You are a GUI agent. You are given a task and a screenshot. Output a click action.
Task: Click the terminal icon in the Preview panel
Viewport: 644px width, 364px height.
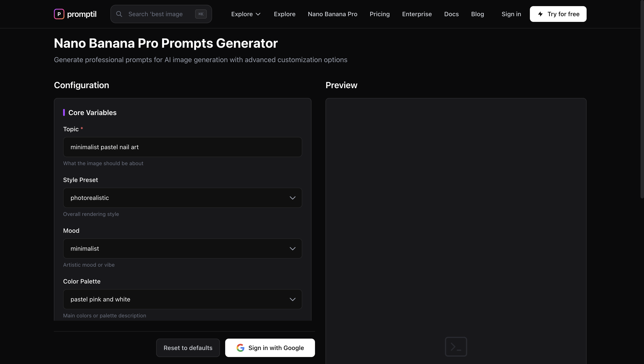[x=456, y=347]
